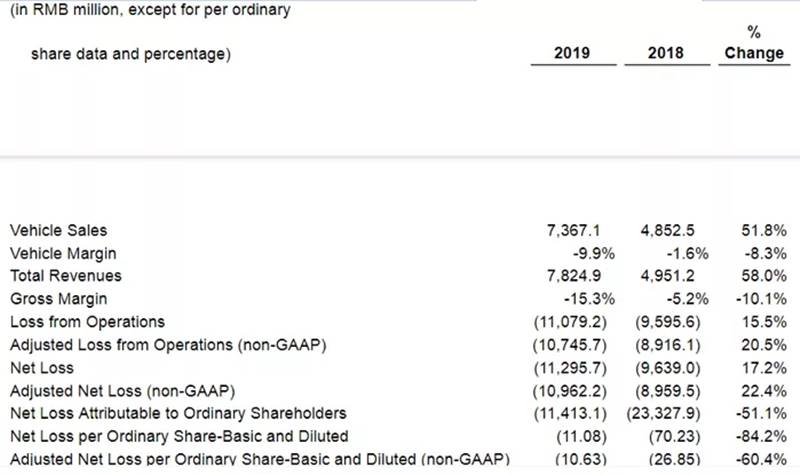
Task: Click the share data and percentage caption
Action: click(131, 54)
